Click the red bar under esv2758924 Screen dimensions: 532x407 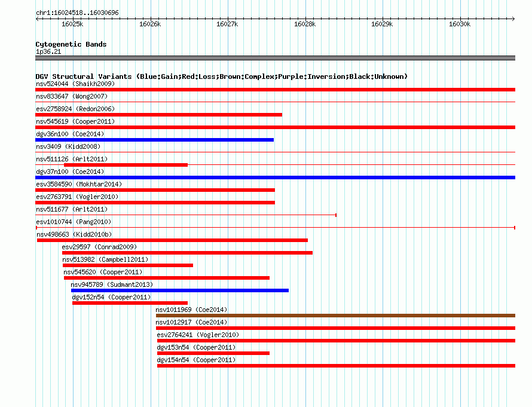(158, 115)
